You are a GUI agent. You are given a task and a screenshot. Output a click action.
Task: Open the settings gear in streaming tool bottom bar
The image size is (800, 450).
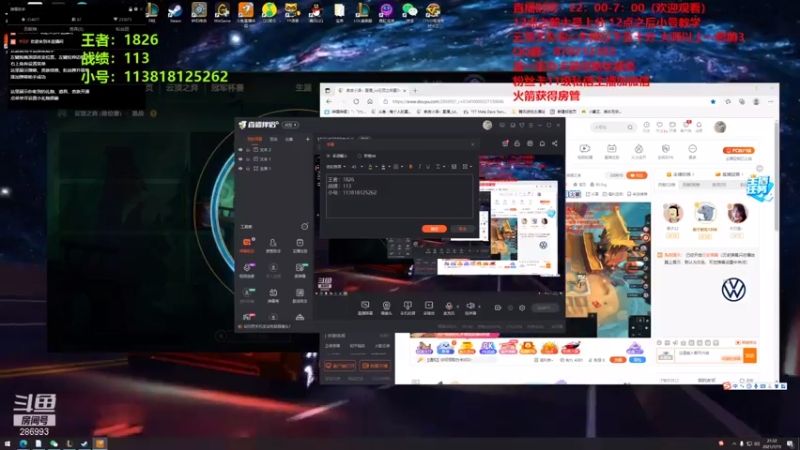522,308
